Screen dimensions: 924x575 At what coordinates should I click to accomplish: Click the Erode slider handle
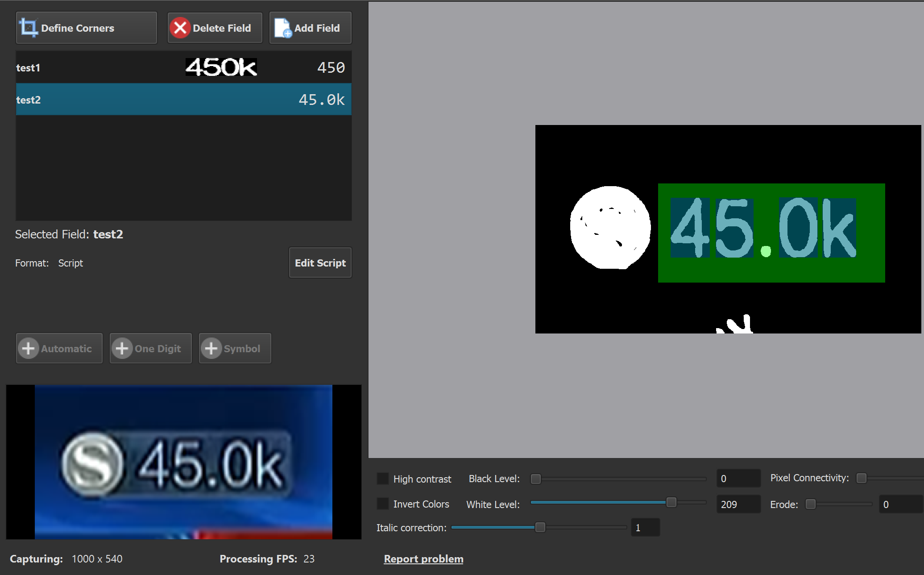click(x=811, y=504)
